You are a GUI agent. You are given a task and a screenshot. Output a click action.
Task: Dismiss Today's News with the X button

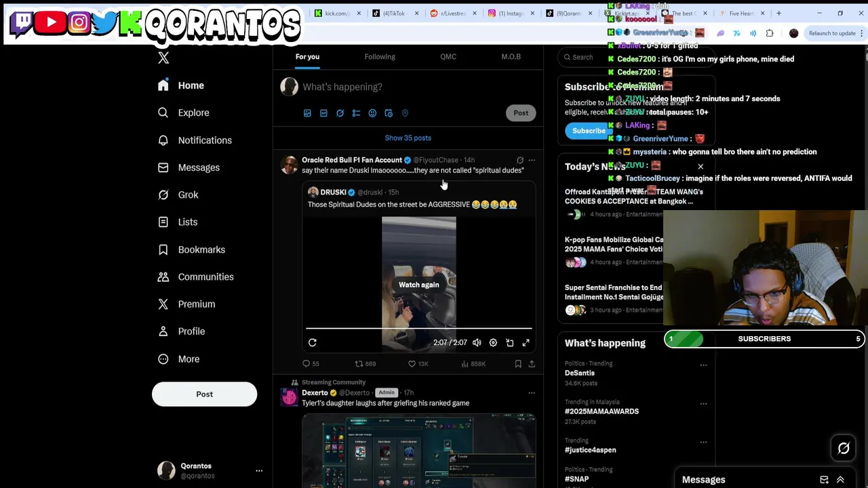pyautogui.click(x=701, y=167)
